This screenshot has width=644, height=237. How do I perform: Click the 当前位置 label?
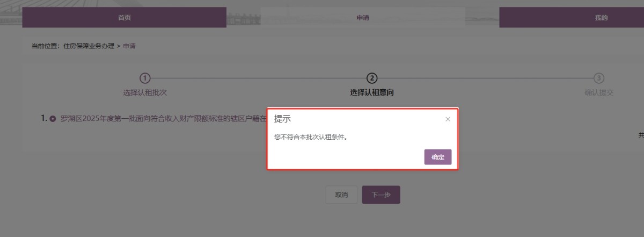point(45,46)
